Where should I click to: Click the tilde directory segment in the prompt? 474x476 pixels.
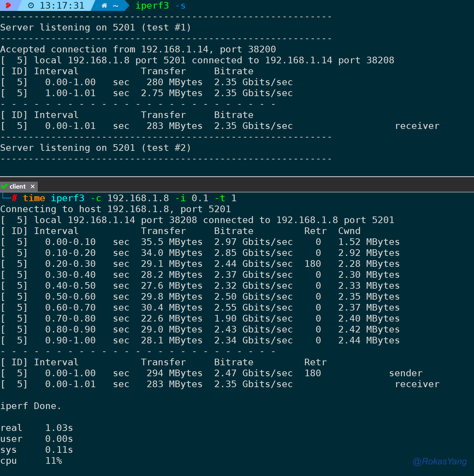pyautogui.click(x=116, y=6)
